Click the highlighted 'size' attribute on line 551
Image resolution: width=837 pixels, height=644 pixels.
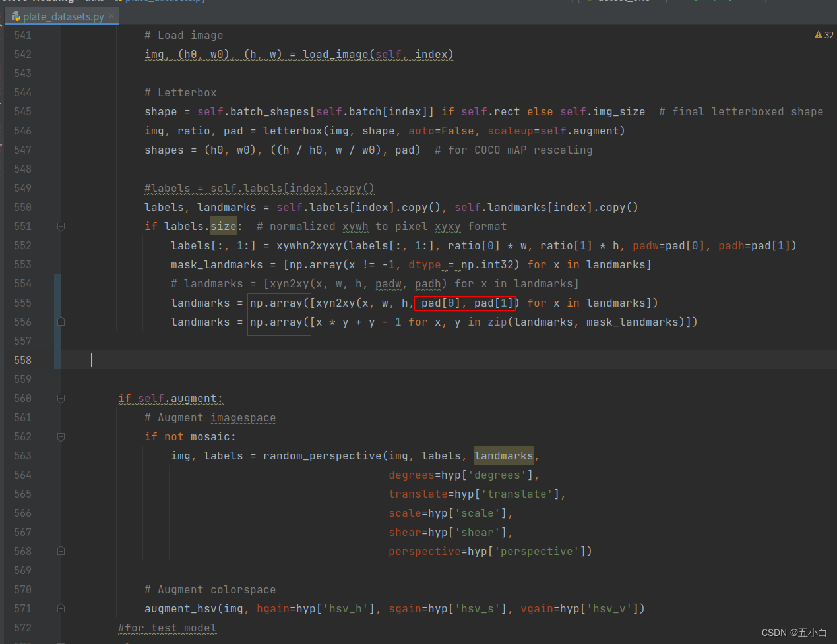pos(223,226)
